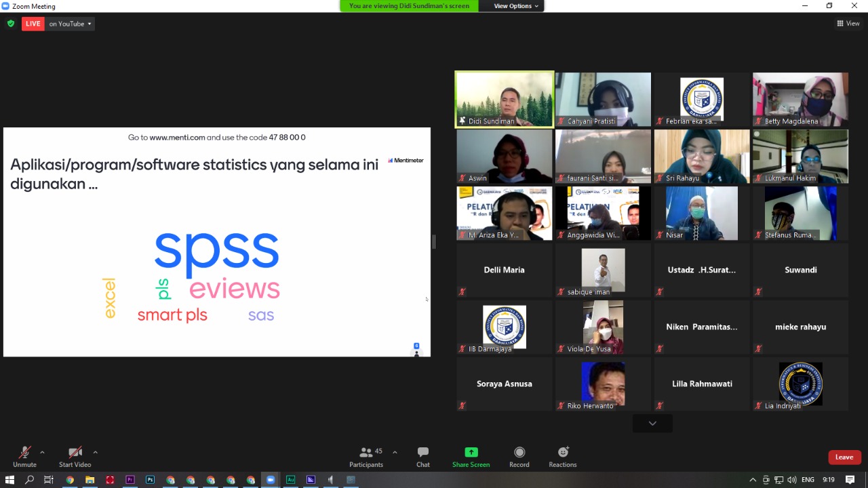Select the Soraya Asnusa participant tile
868x488 pixels.
pyautogui.click(x=505, y=384)
